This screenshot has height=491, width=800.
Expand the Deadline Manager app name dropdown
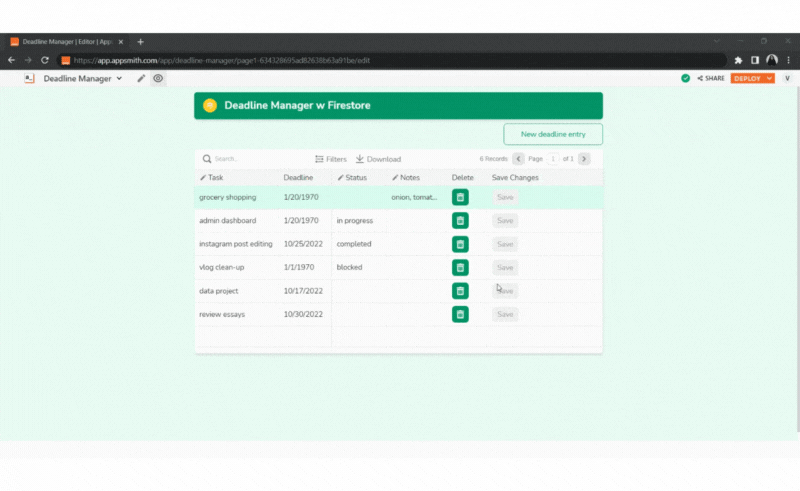[119, 78]
